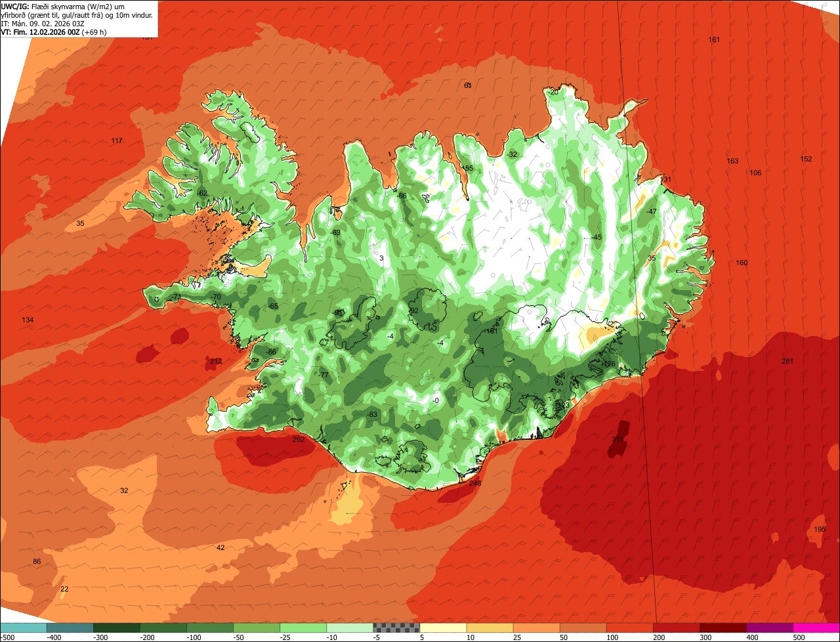
Task: Click the magenta swatch above 500
Action: (x=816, y=628)
